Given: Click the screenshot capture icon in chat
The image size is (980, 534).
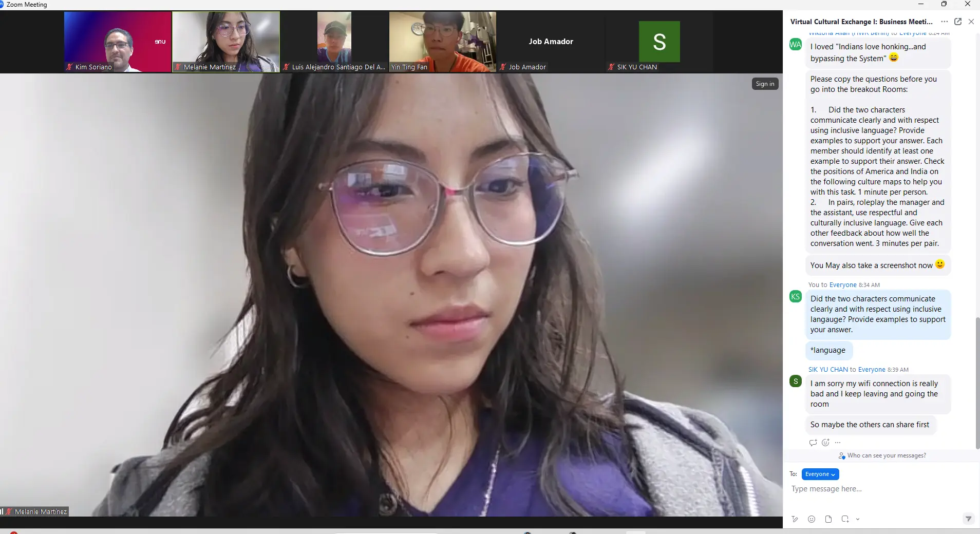Looking at the screenshot, I should coord(845,519).
